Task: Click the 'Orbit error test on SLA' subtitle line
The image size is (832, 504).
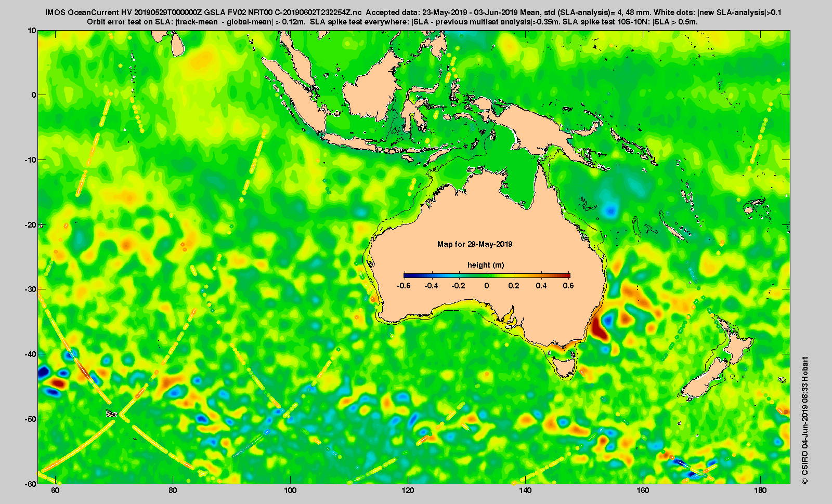Action: [393, 22]
